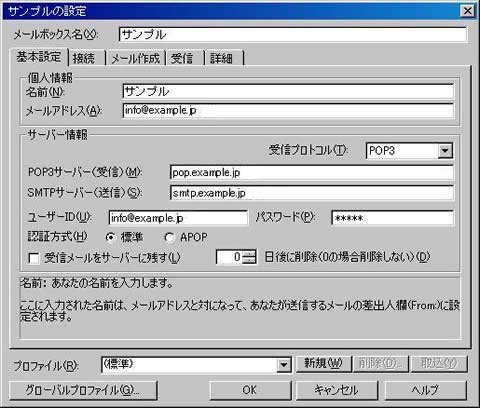Viewport: 480px width, 408px height.
Task: Create a new profile with 新規 button
Action: click(x=324, y=364)
